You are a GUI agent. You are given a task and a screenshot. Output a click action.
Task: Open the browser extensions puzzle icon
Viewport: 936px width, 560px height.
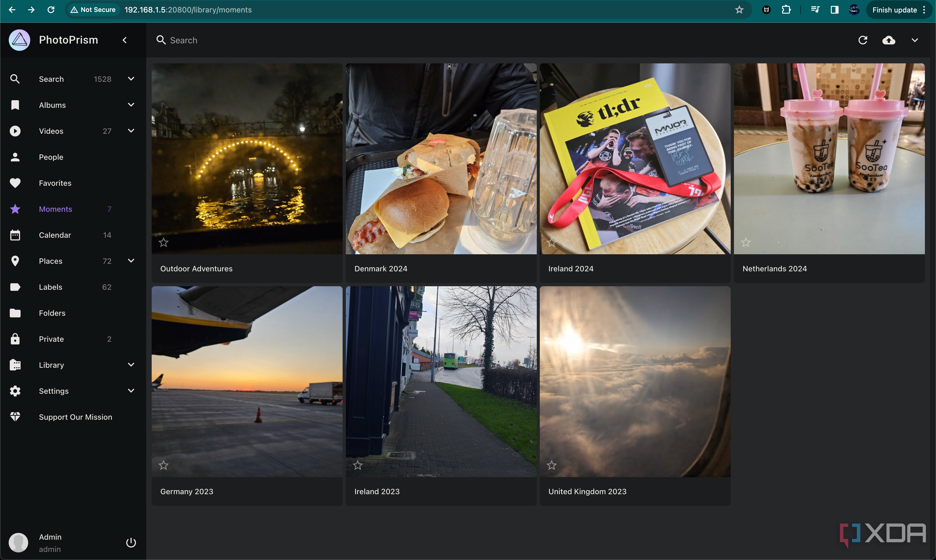point(786,10)
